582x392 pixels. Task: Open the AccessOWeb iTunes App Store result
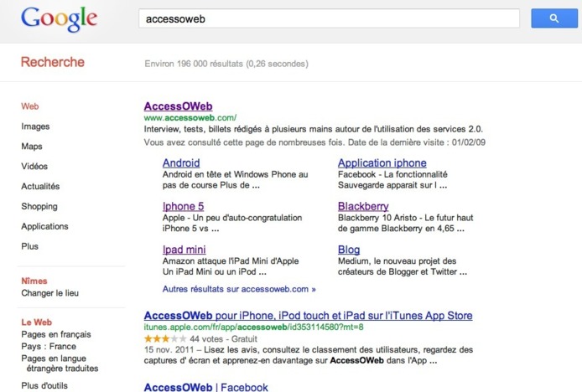[x=308, y=316]
